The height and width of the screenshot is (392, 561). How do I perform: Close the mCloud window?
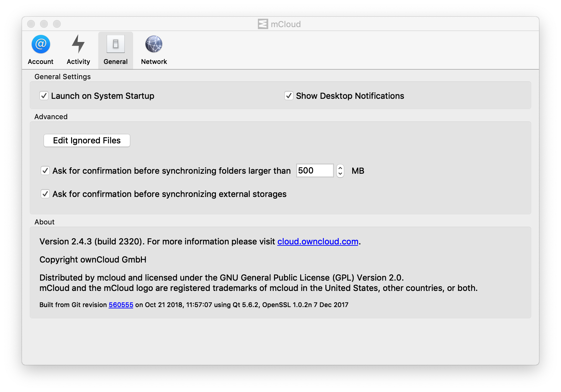coord(31,24)
